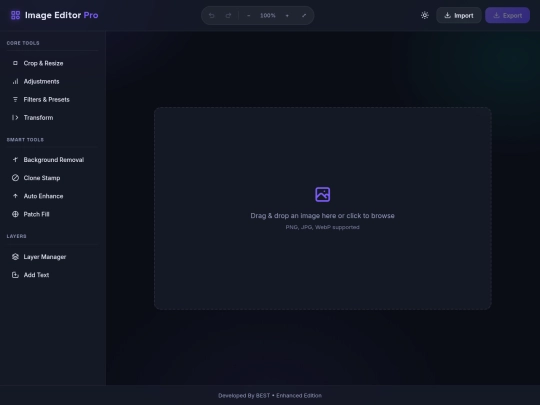This screenshot has height=405, width=540.
Task: Click the Layer Manager stack icon
Action: (x=15, y=257)
